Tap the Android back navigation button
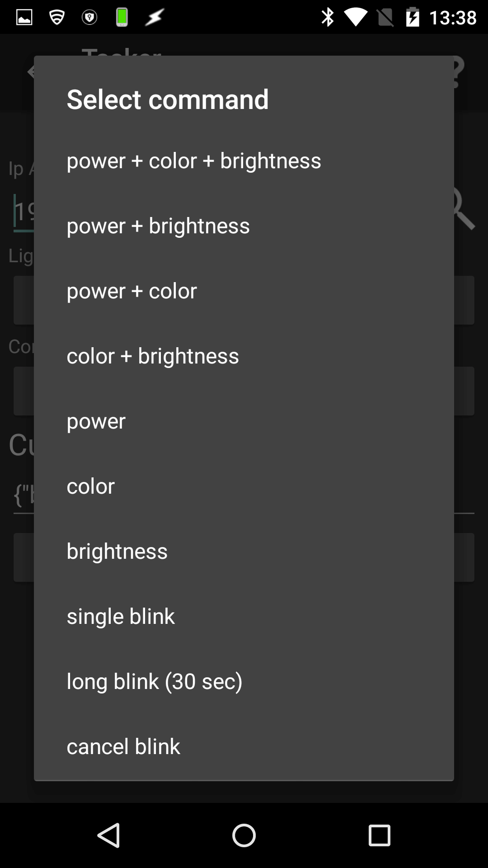 click(x=108, y=835)
